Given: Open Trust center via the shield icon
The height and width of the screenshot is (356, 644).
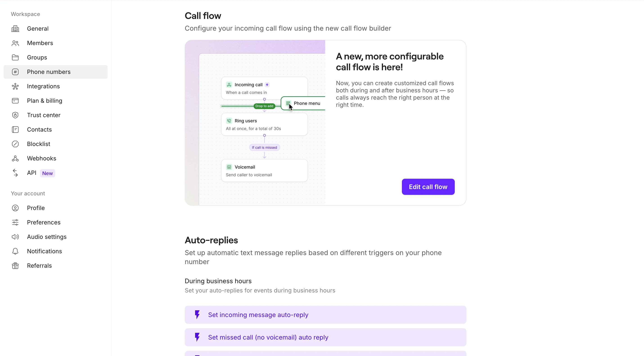Looking at the screenshot, I should coord(15,115).
